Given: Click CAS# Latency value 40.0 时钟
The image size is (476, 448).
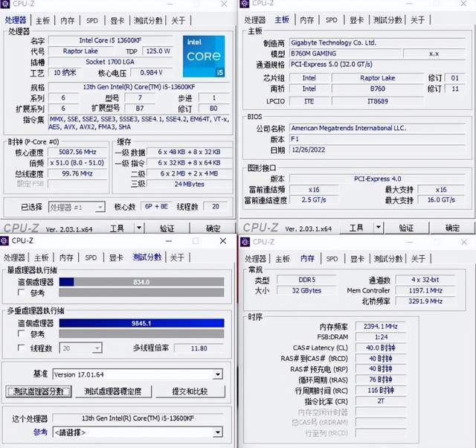Looking at the screenshot, I should pos(381,348).
